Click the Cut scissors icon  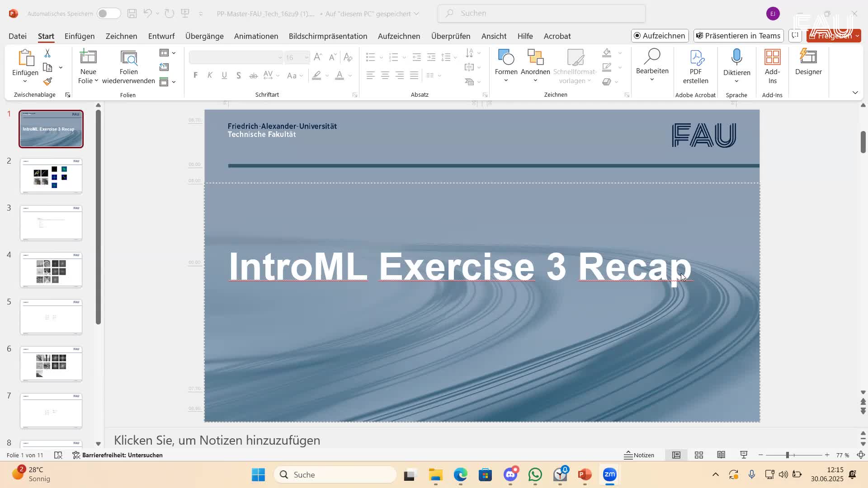point(47,53)
